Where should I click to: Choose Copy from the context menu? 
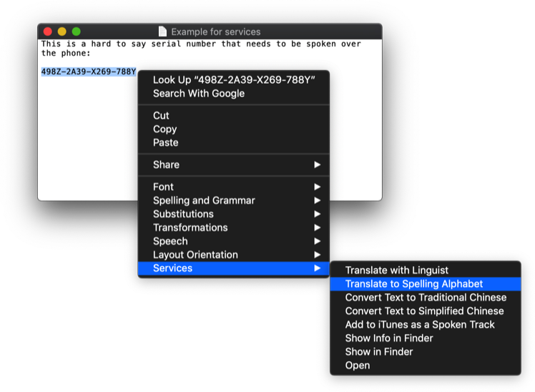pos(234,129)
